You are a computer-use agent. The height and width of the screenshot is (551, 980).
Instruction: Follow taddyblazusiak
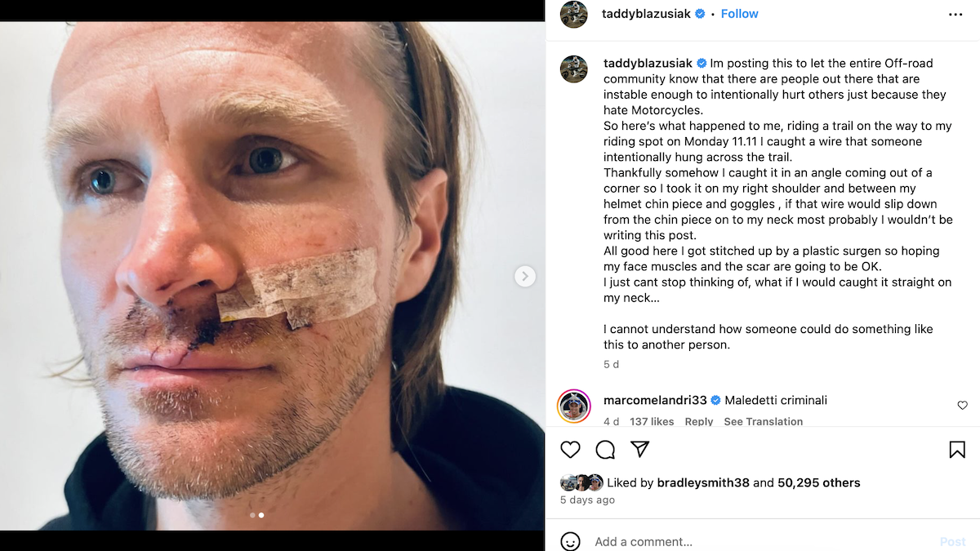coord(739,13)
